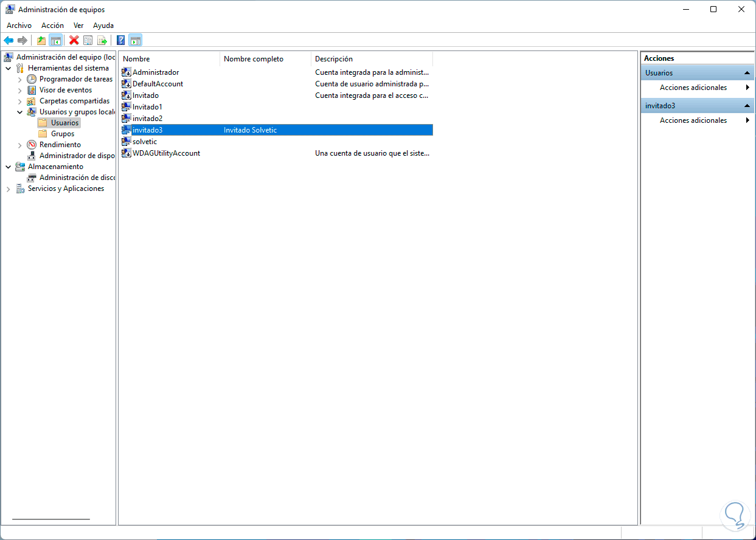Collapse the Almacenamiento node
The width and height of the screenshot is (756, 540).
tap(9, 167)
